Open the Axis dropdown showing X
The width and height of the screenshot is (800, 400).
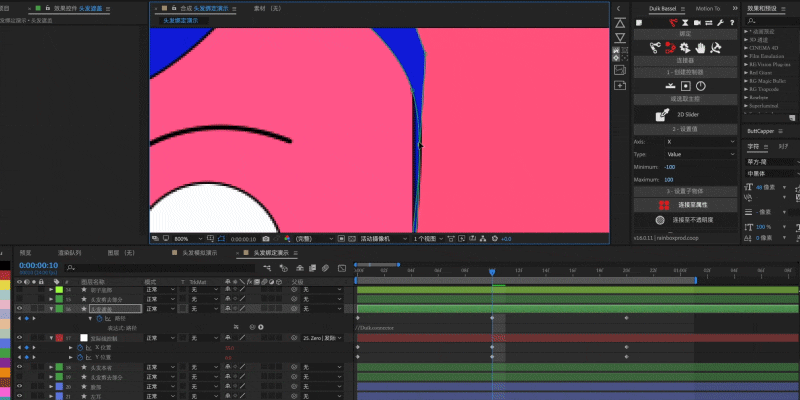[x=701, y=142]
